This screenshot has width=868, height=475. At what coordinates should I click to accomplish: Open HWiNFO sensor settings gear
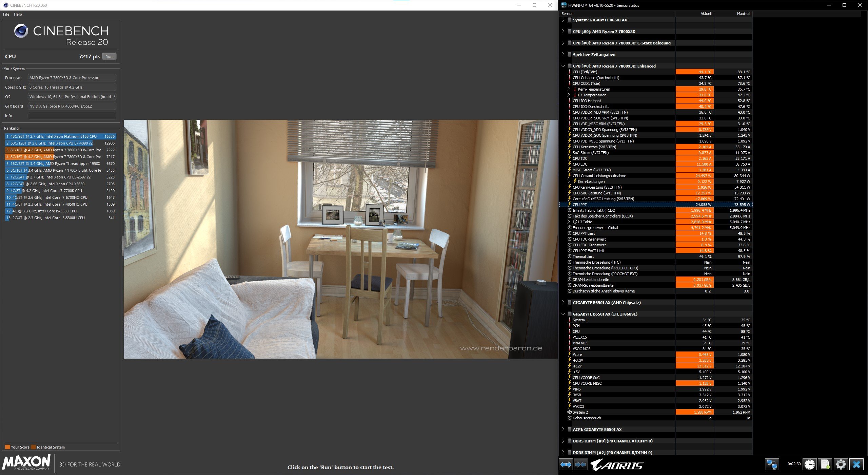pos(841,464)
